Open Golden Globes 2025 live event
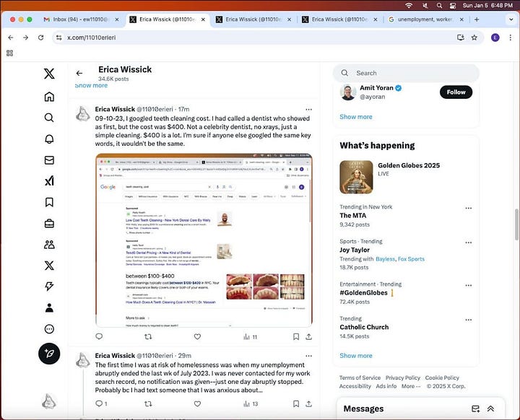The width and height of the screenshot is (520, 420). tap(409, 165)
